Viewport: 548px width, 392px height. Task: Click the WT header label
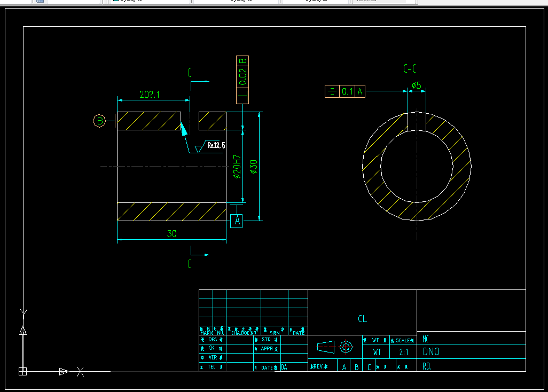pyautogui.click(x=375, y=340)
